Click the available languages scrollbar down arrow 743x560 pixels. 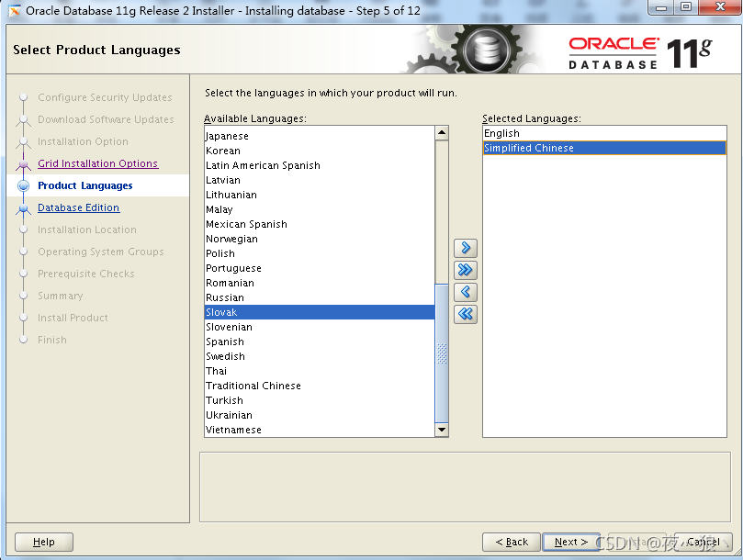[442, 430]
